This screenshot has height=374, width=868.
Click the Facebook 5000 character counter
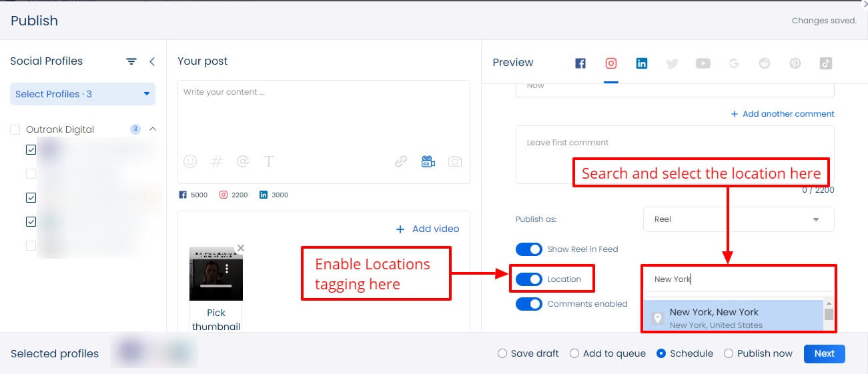193,195
